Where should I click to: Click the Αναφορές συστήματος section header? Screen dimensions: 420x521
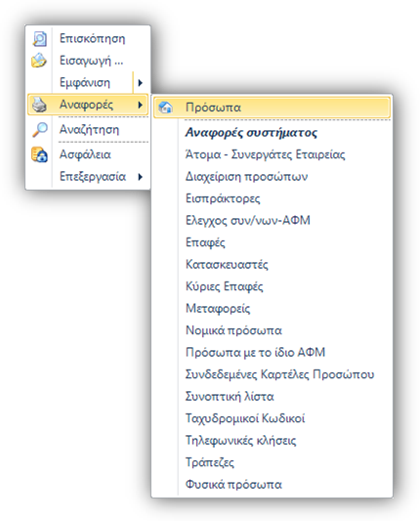tap(251, 132)
